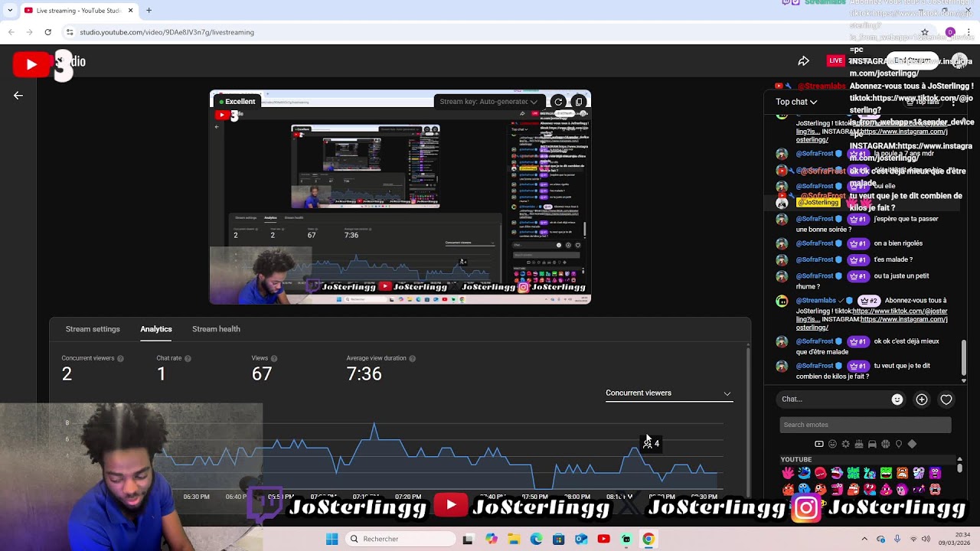The width and height of the screenshot is (980, 551).
Task: Open the Stream key Auto-generated dropdown
Action: (488, 102)
